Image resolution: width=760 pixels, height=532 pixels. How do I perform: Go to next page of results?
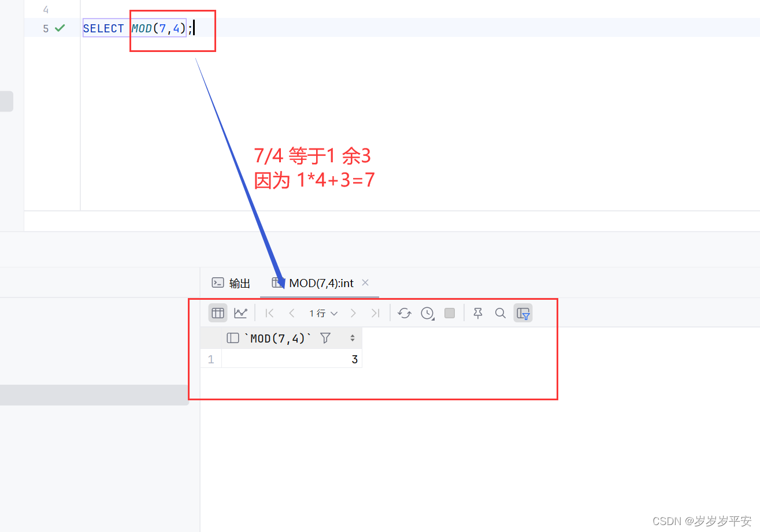coord(353,313)
